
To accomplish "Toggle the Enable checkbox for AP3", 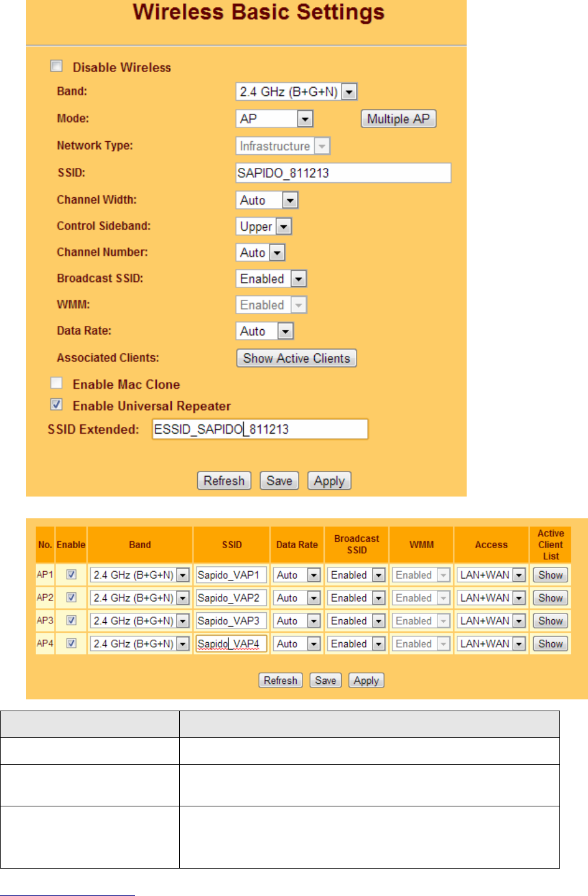I will pos(72,621).
